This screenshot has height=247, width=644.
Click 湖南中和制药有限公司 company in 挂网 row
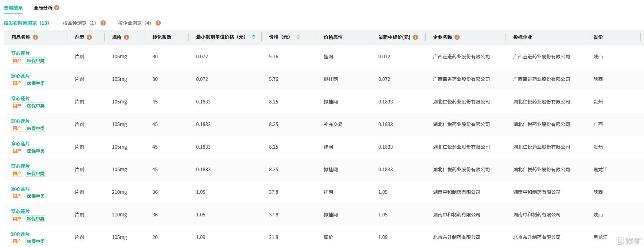(x=456, y=192)
